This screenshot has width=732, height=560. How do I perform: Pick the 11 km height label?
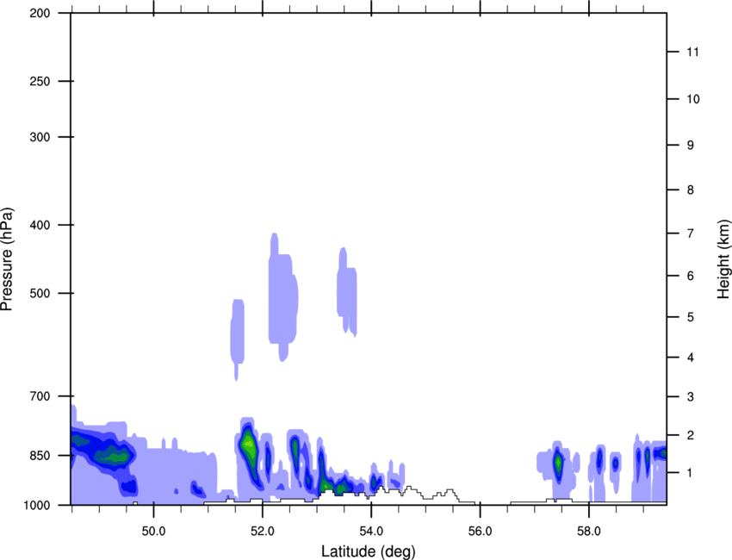click(692, 52)
